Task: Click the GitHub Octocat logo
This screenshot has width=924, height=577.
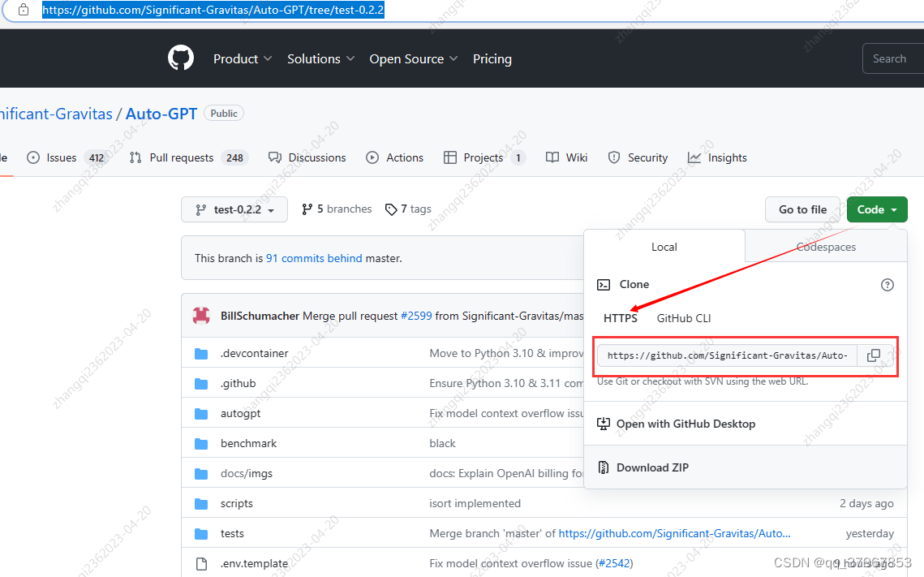Action: (x=181, y=58)
